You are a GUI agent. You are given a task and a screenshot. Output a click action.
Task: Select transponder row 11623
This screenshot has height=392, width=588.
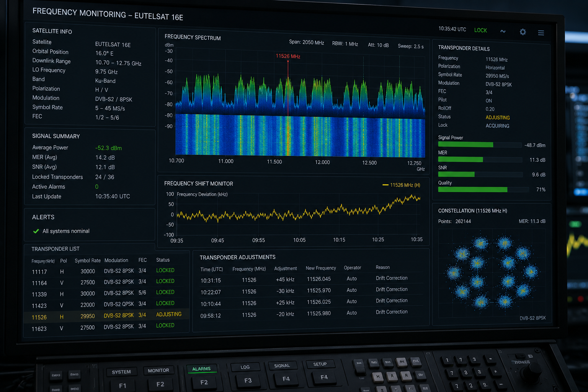106,328
